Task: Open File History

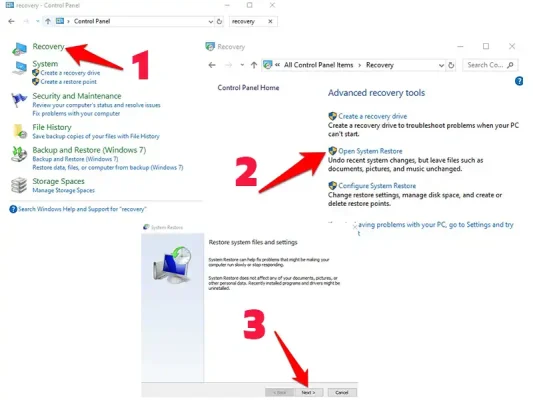Action: tap(52, 127)
